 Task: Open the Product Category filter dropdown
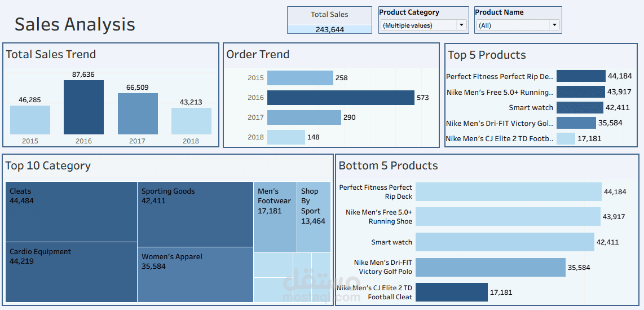point(423,25)
